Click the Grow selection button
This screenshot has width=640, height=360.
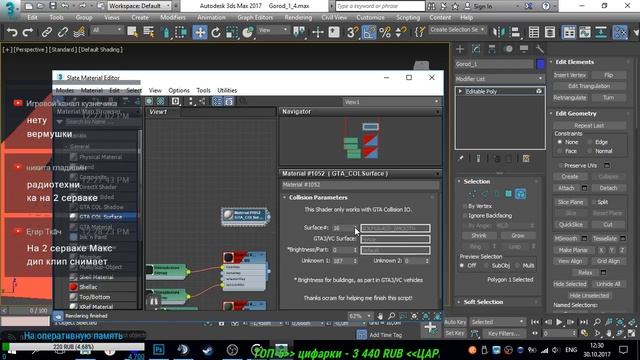[x=518, y=236]
